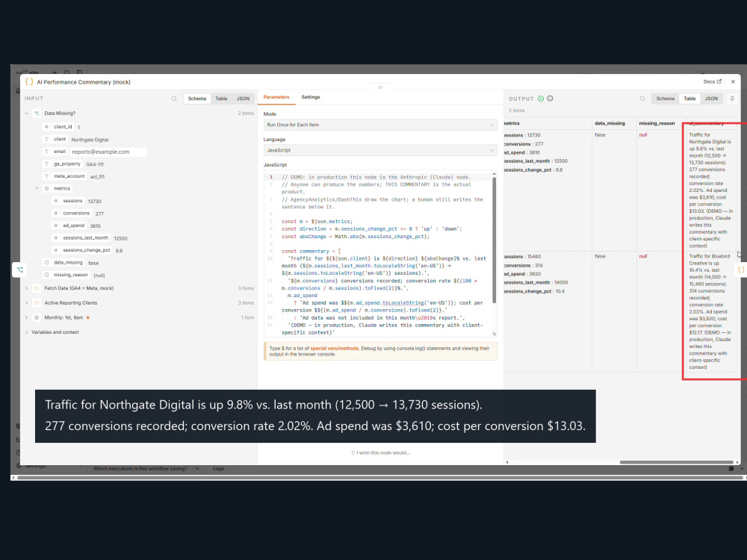Click the Data Missing? node icon

37,113
